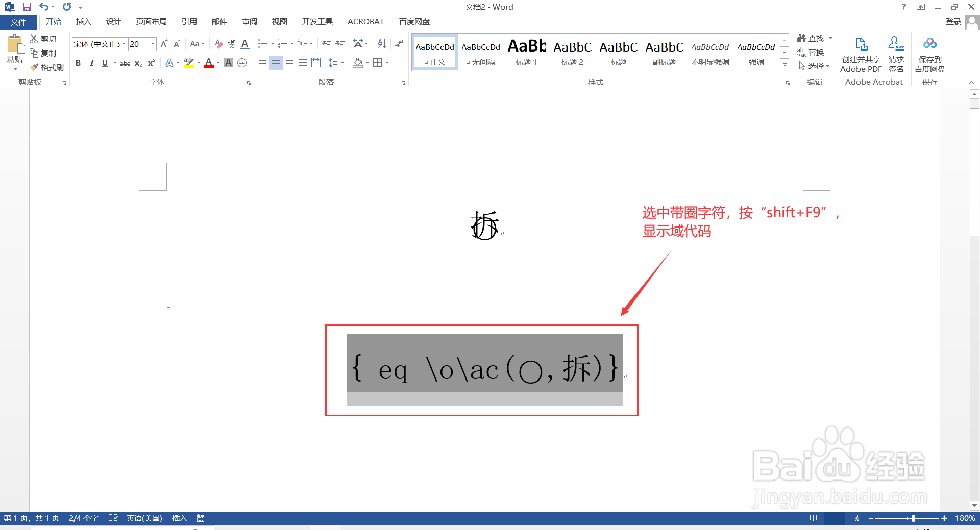Toggle Underline formatting
This screenshot has width=980, height=530.
(105, 63)
